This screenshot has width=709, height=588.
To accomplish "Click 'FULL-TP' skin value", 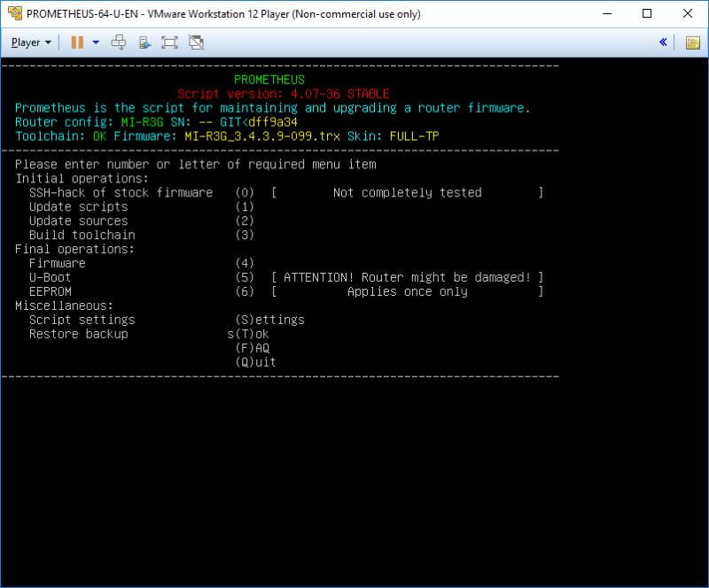I will [x=414, y=136].
